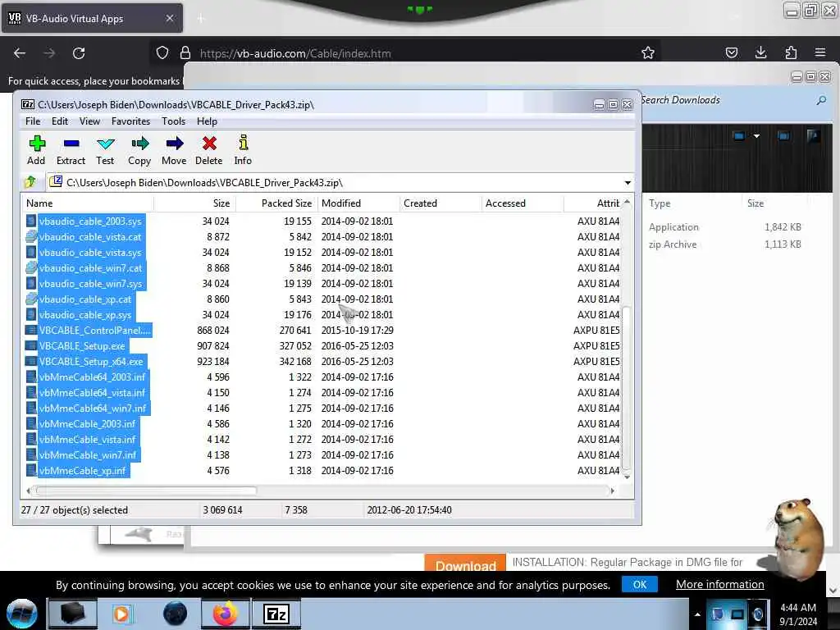The height and width of the screenshot is (630, 840).
Task: Open the Firefox extensions icon
Action: tap(791, 52)
